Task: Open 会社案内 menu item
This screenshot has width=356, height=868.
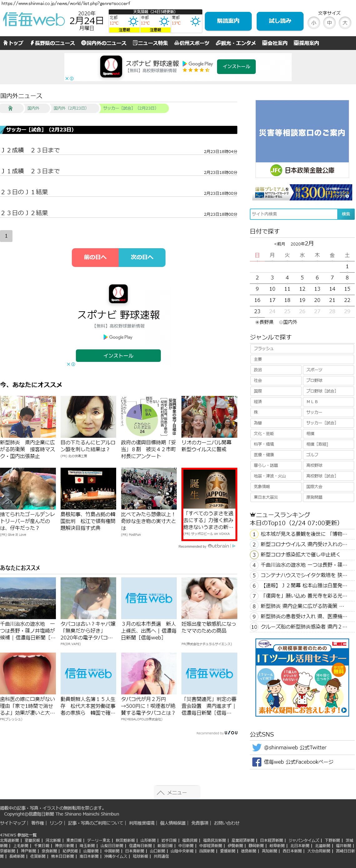Action: pyautogui.click(x=275, y=43)
